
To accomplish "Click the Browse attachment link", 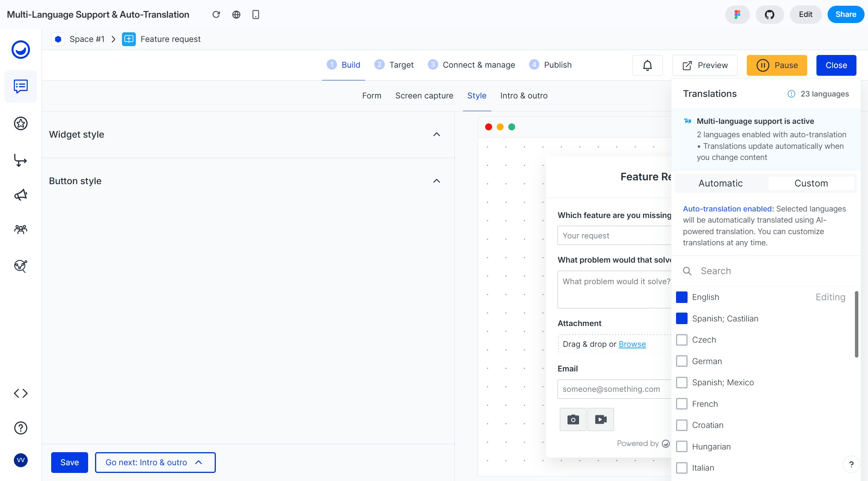I will [632, 344].
